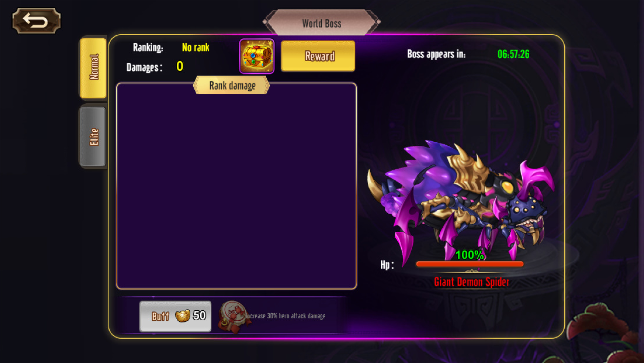Image resolution: width=644 pixels, height=363 pixels.
Task: Tap the gold ingot currency icon
Action: pos(183,316)
